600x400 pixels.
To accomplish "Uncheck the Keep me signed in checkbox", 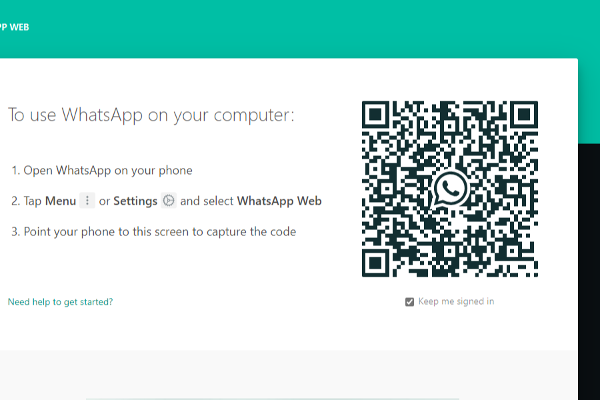I will [409, 301].
